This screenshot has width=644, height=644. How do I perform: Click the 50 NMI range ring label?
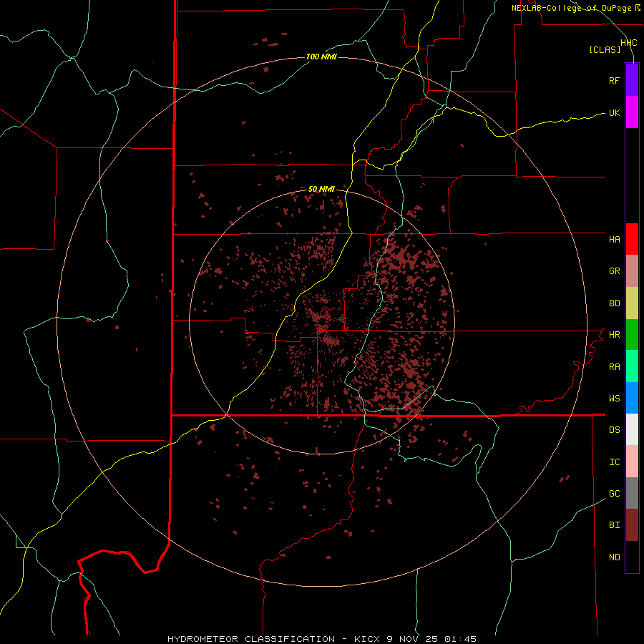click(x=321, y=189)
